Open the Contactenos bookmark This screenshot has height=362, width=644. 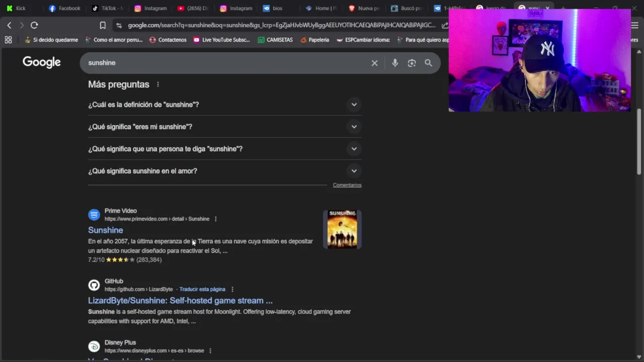click(168, 40)
